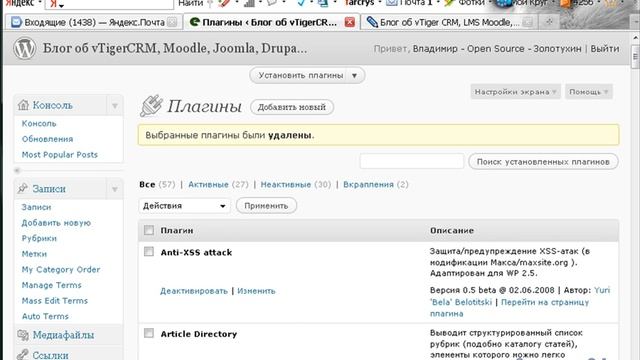Open Записи submenu link
640x360 pixels.
click(x=36, y=207)
